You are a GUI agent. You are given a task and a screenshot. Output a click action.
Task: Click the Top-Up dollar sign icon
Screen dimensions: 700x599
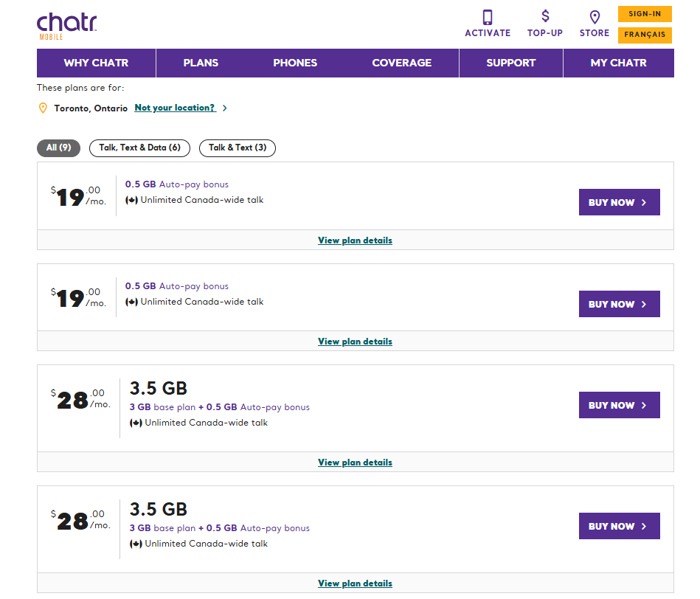pyautogui.click(x=545, y=16)
